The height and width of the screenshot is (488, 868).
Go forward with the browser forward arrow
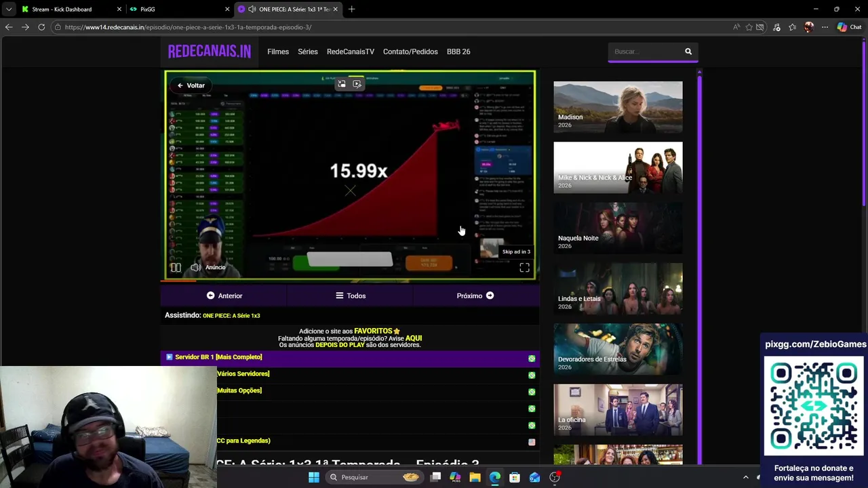pyautogui.click(x=25, y=27)
